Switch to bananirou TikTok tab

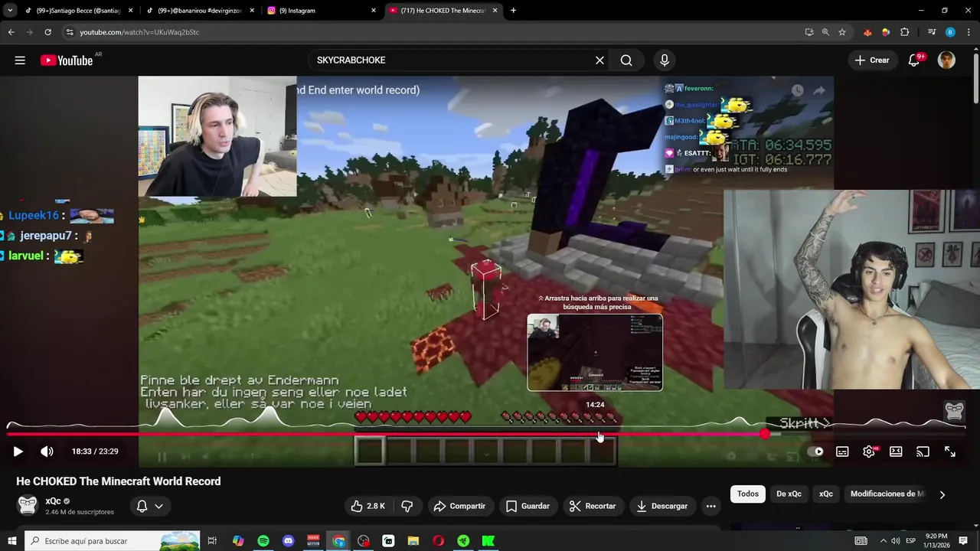[200, 11]
